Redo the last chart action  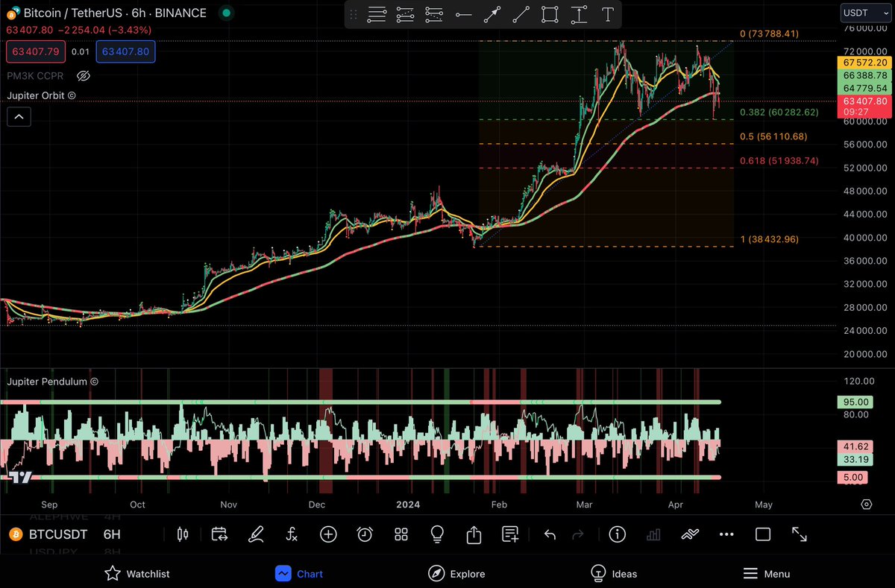577,534
